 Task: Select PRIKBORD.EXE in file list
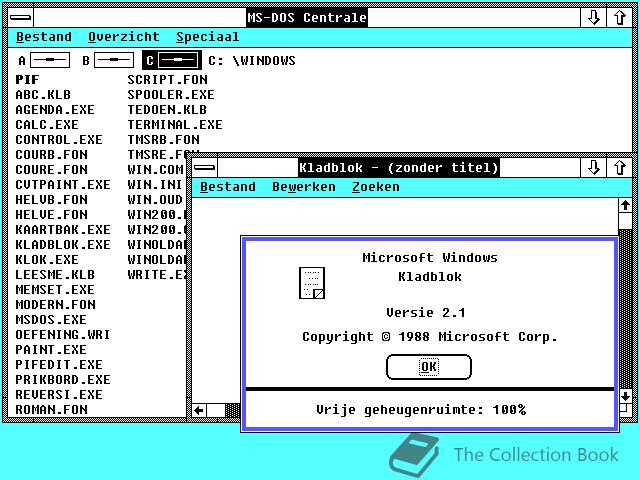pos(63,380)
